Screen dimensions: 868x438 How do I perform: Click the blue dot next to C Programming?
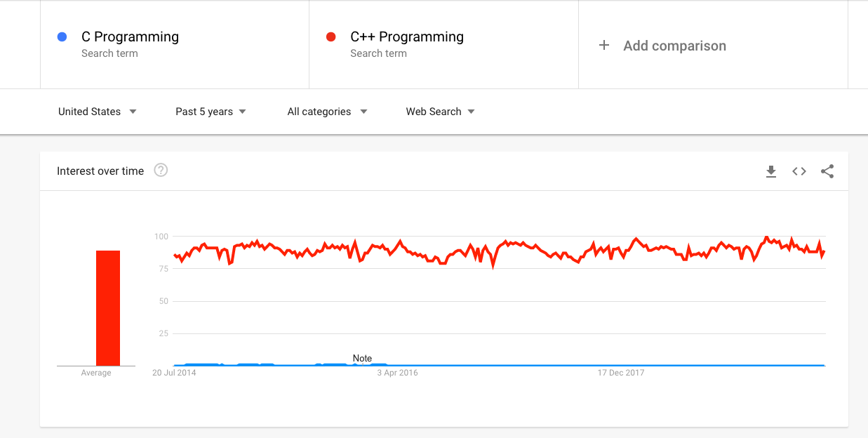coord(62,36)
